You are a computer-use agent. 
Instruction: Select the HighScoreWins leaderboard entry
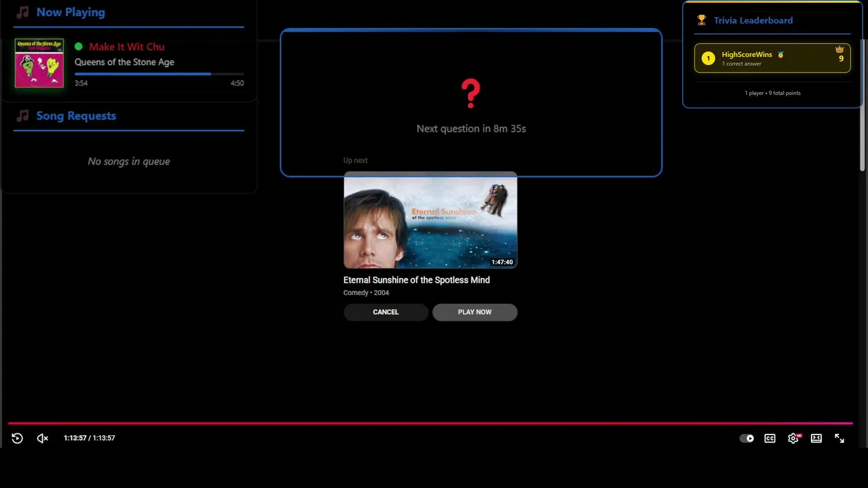point(772,58)
